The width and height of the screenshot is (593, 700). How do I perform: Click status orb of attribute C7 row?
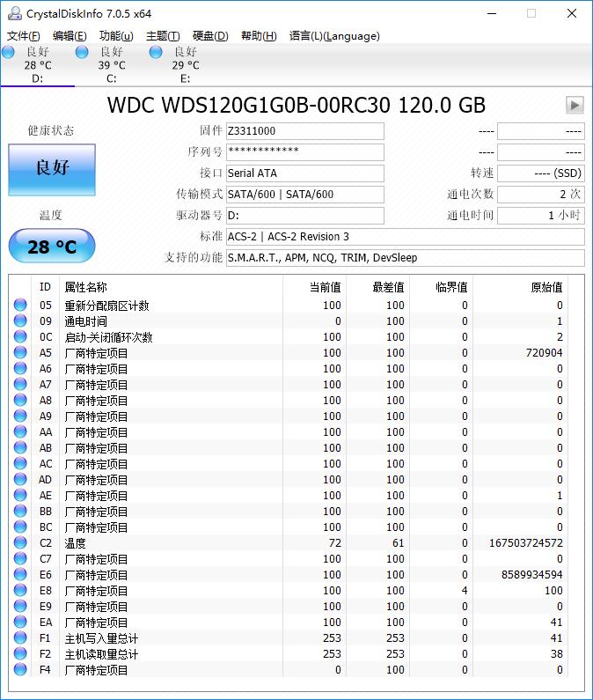coord(20,558)
